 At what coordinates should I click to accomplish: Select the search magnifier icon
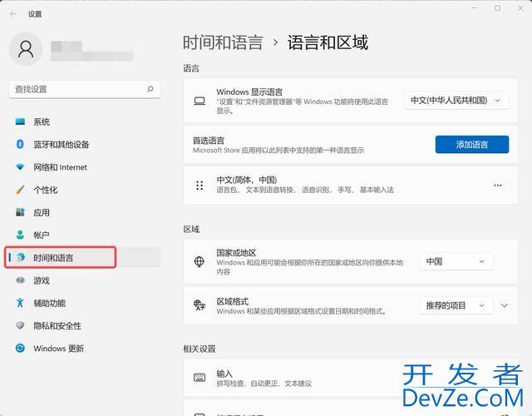coord(150,89)
